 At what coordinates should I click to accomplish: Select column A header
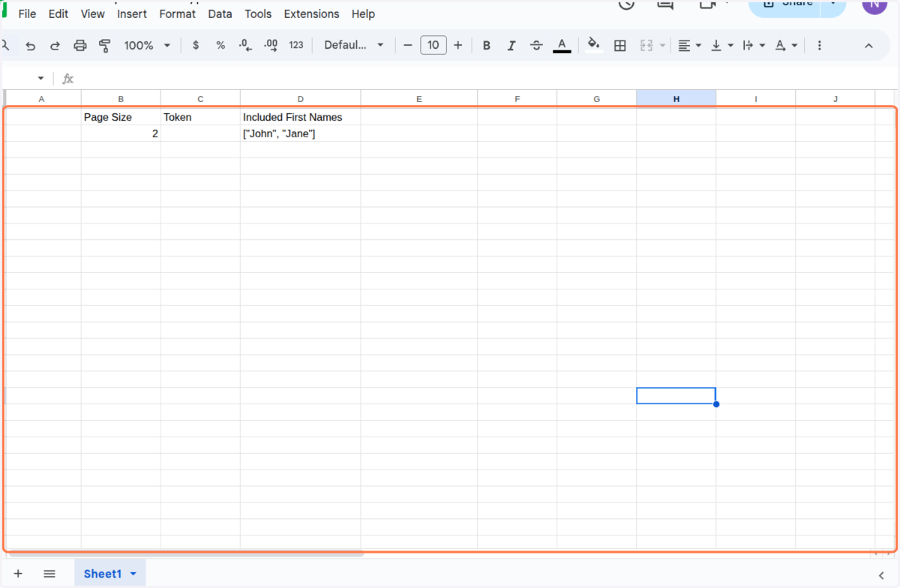click(x=41, y=99)
